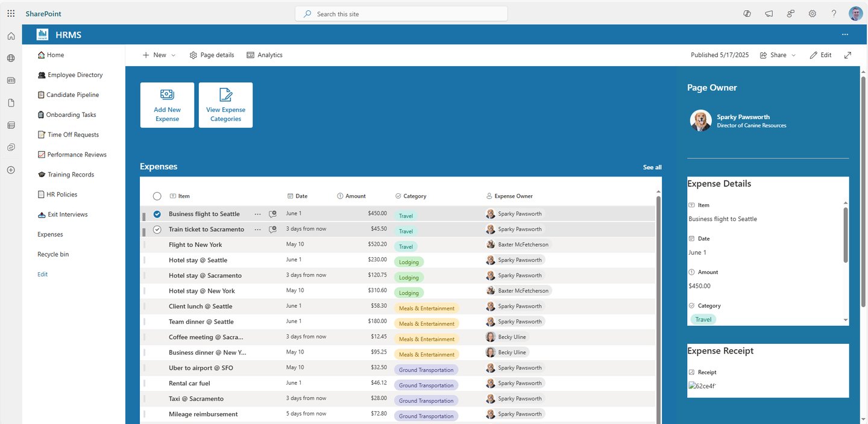Open Copilot from the top bar icon
The image size is (868, 424).
(747, 13)
